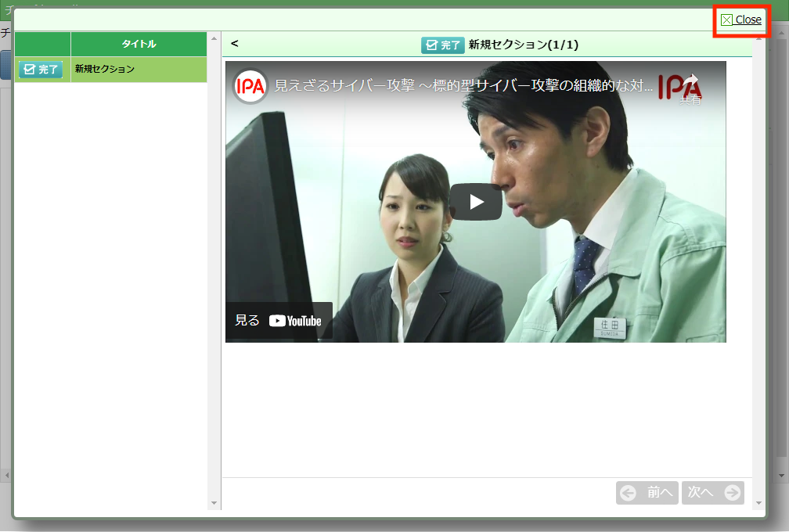Image resolution: width=789 pixels, height=532 pixels.
Task: Click the left arrow icon on 前へ
Action: tap(628, 493)
